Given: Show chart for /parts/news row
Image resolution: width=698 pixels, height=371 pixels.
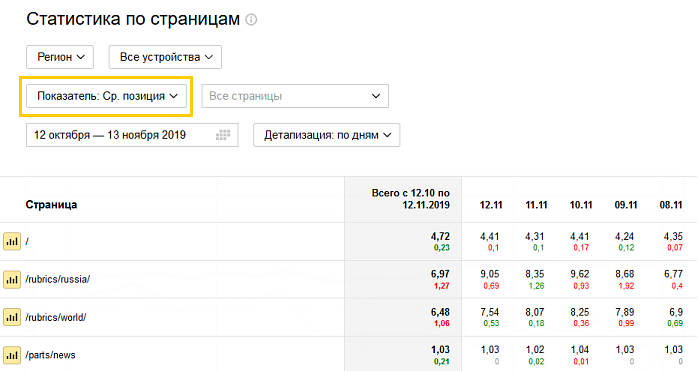Looking at the screenshot, I should click(12, 355).
